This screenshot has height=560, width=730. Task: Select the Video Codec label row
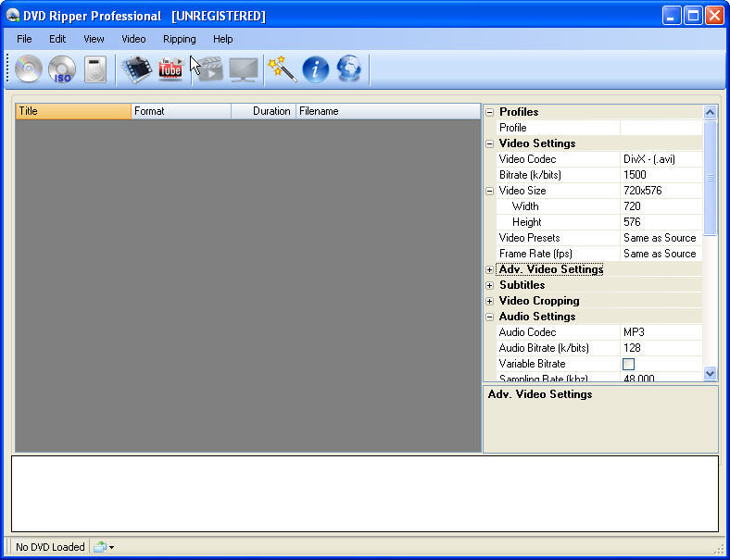[527, 159]
